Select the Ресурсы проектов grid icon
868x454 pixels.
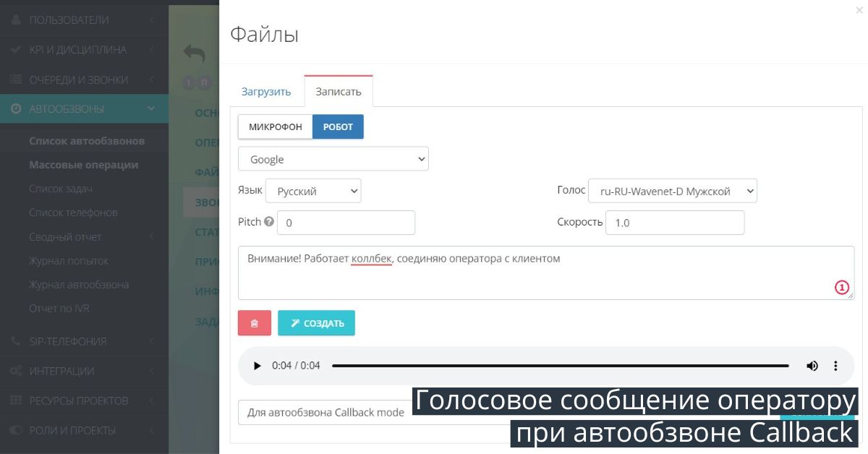click(15, 400)
